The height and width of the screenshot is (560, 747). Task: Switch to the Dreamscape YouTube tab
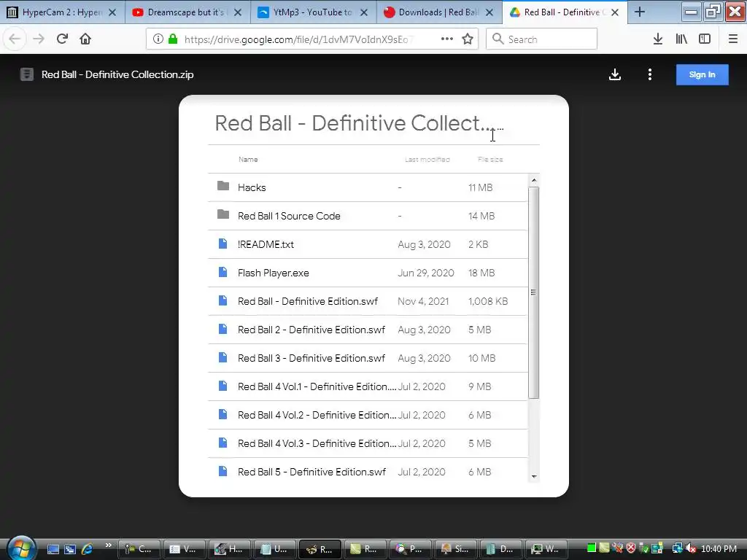(187, 12)
